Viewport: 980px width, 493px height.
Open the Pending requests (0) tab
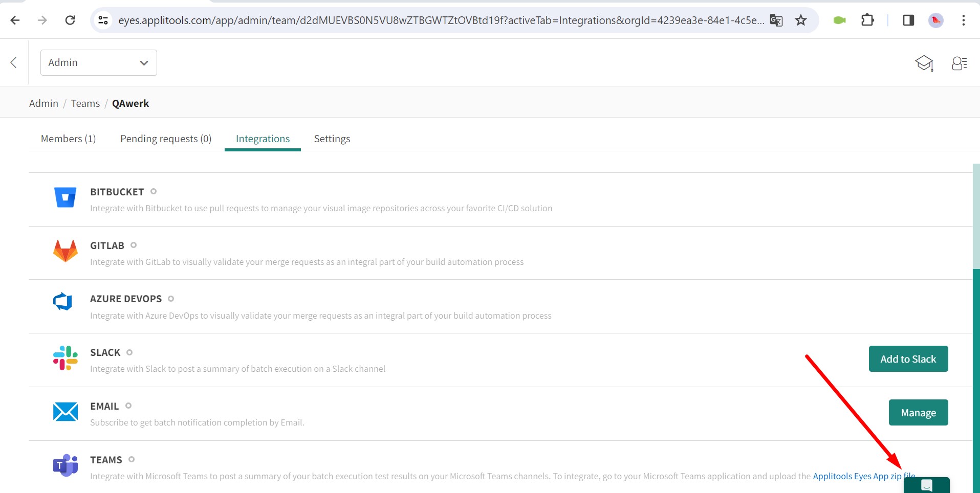tap(166, 139)
